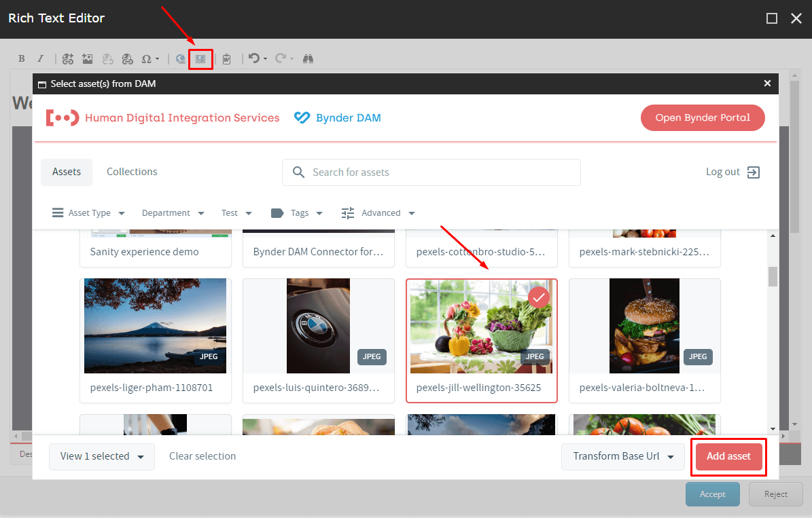Viewport: 812px width, 518px height.
Task: Click the Paste from Word icon
Action: 227,59
